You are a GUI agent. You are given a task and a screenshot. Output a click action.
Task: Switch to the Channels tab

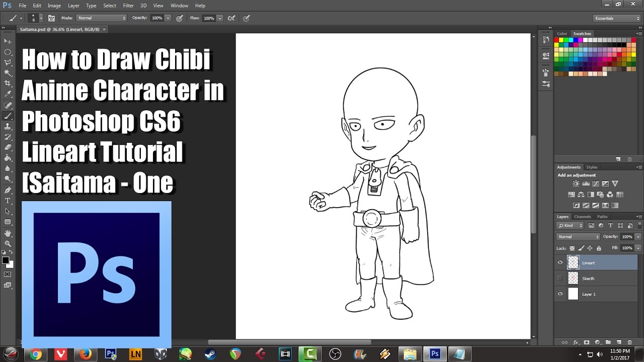583,217
